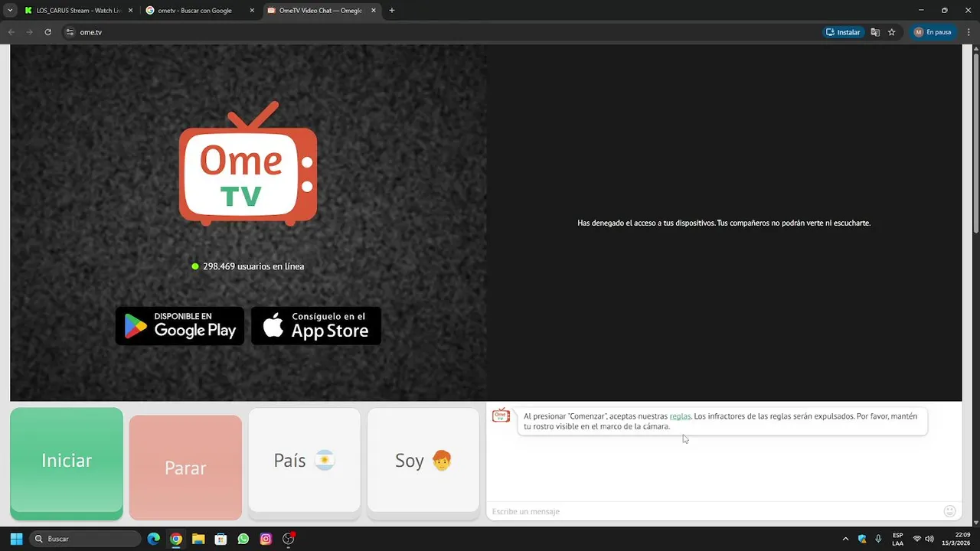Open volume speaker tray icon
The image size is (980, 551).
929,539
